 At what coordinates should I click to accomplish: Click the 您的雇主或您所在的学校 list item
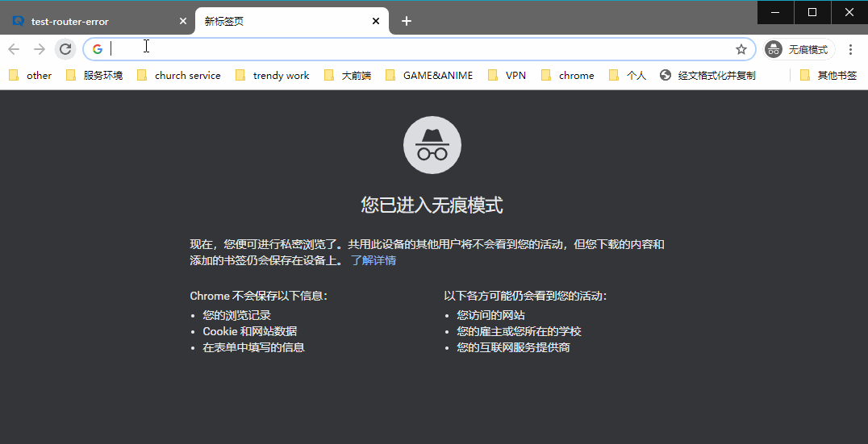[519, 331]
